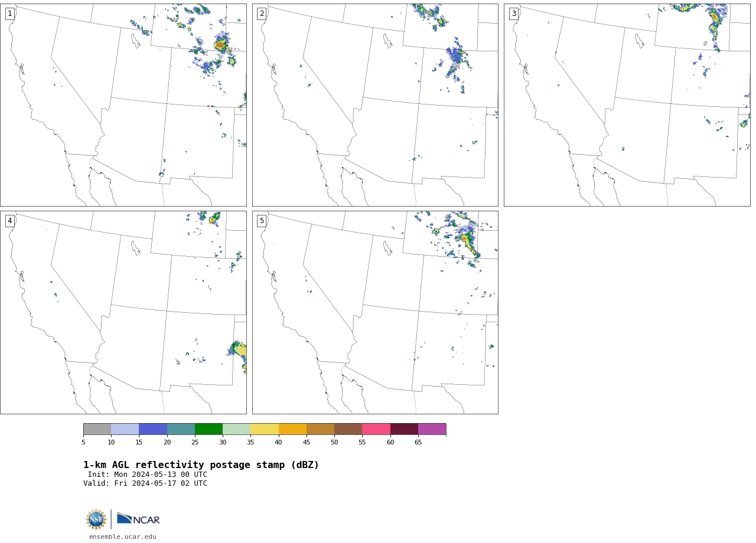Click the colorbar tick label 30
The height and width of the screenshot is (543, 756).
click(223, 442)
